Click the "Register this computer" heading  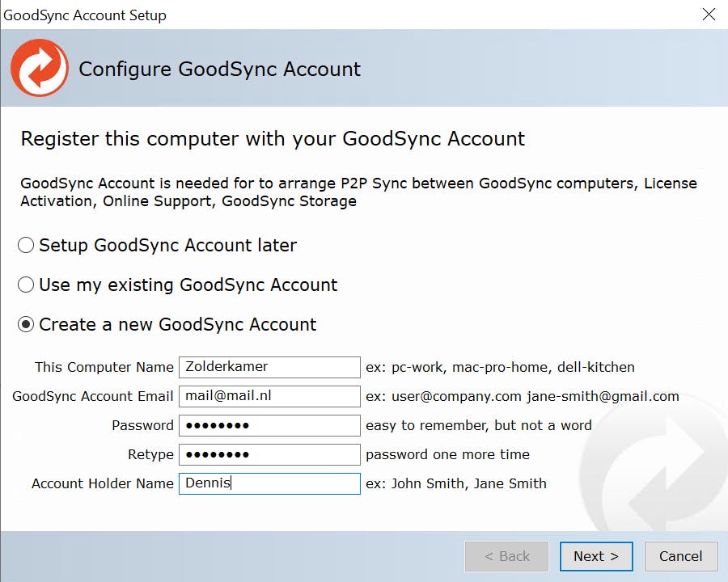(x=273, y=139)
